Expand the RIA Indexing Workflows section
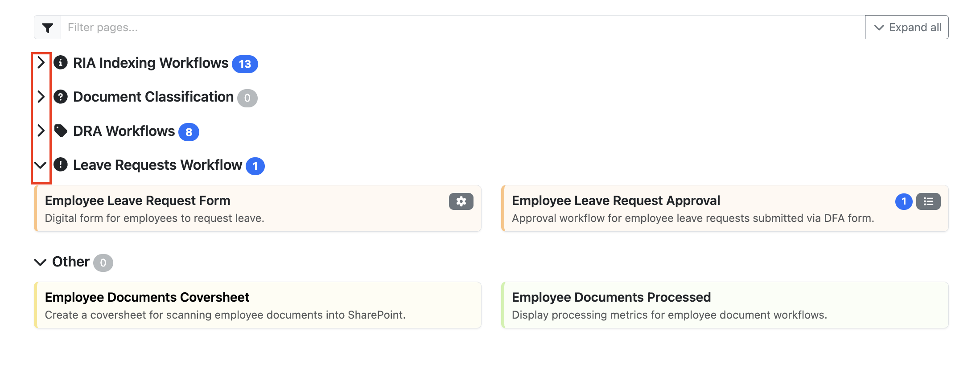The image size is (980, 377). pos(41,62)
